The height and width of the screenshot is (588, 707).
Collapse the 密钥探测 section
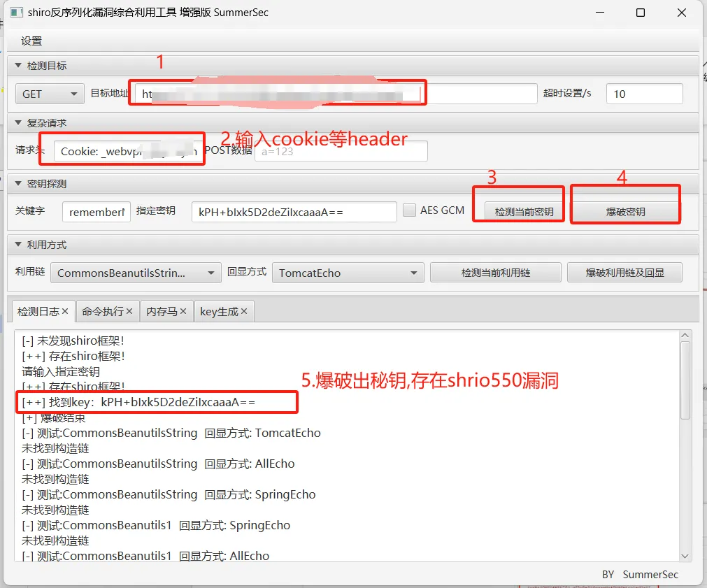point(18,183)
